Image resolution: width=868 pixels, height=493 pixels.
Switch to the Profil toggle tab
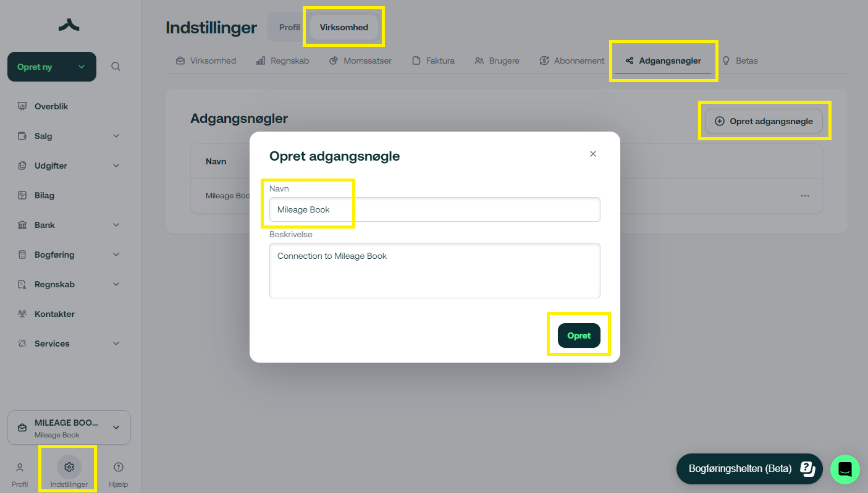289,27
